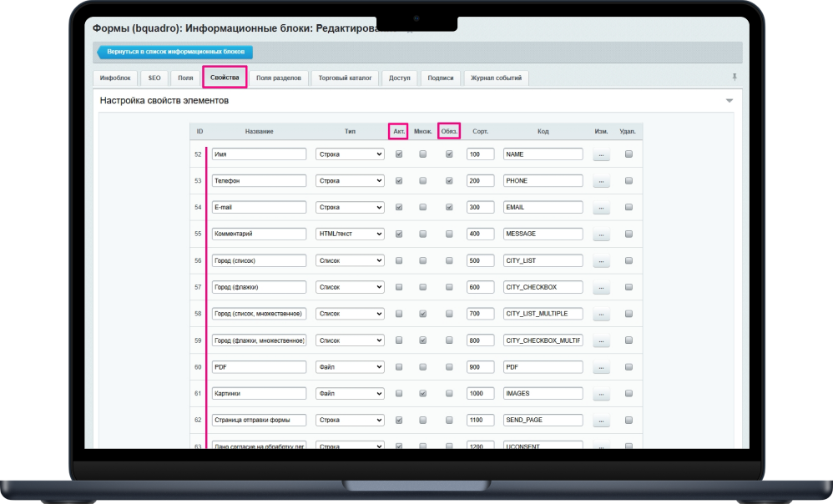Uncheck multiple for CITY_LIST_MULTIPLE row
Image resolution: width=833 pixels, height=504 pixels.
point(423,314)
